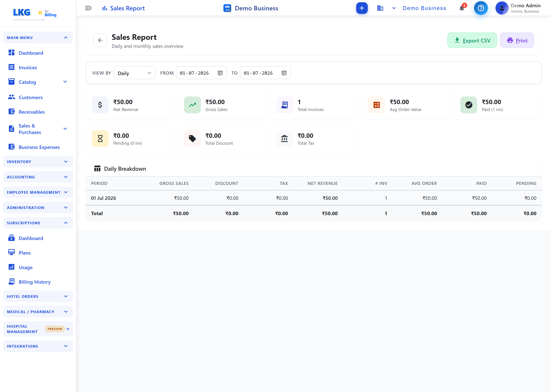The width and height of the screenshot is (551, 392).
Task: Click the Total Tax bank icon
Action: tap(284, 139)
